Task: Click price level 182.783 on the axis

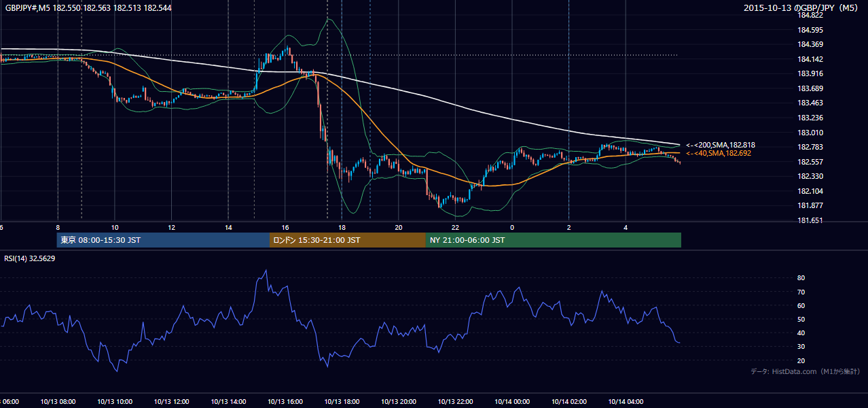Action: 810,147
